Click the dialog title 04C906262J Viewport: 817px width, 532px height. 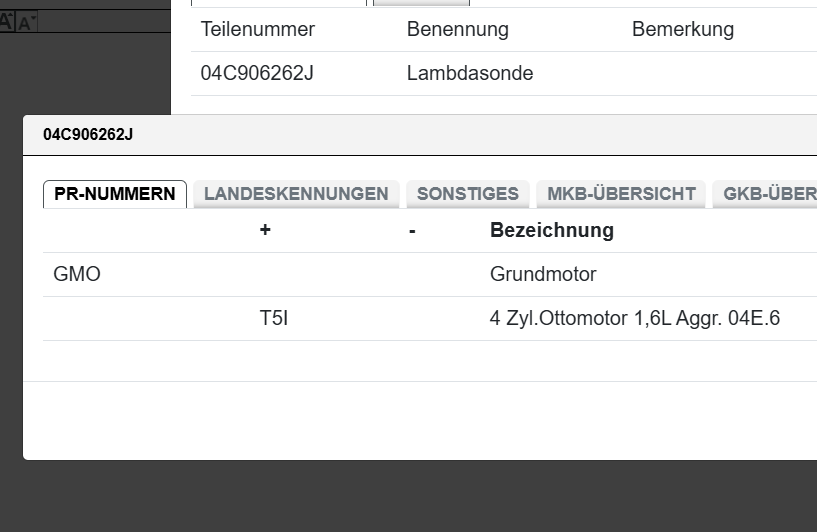[x=88, y=134]
